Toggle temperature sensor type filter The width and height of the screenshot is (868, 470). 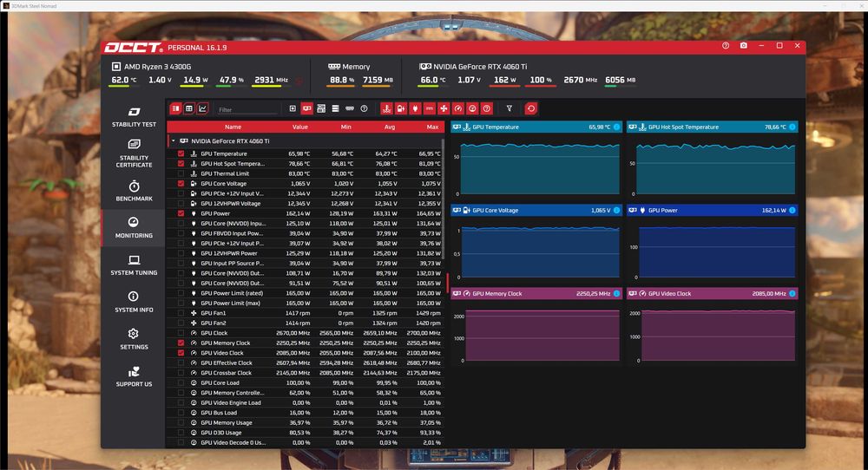(x=386, y=108)
